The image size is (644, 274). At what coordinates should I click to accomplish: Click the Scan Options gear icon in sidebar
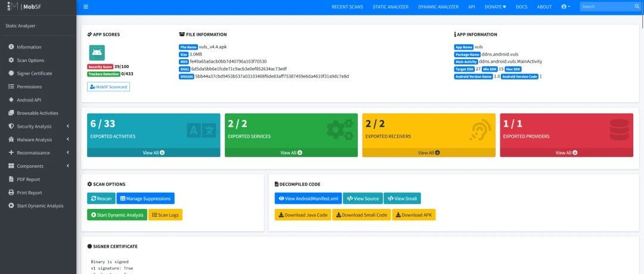pyautogui.click(x=11, y=60)
